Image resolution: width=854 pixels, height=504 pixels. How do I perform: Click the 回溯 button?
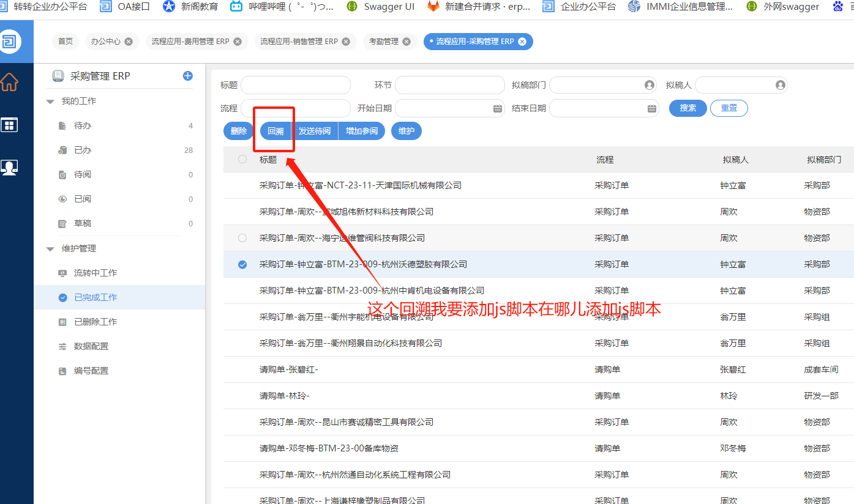click(x=275, y=131)
